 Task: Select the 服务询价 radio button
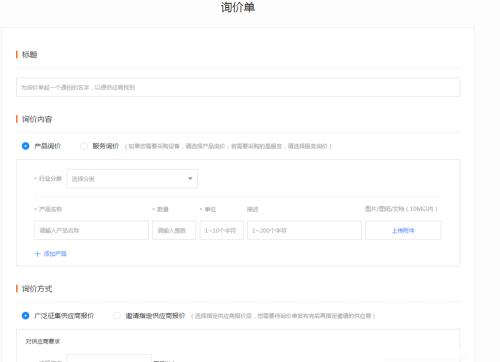click(84, 146)
